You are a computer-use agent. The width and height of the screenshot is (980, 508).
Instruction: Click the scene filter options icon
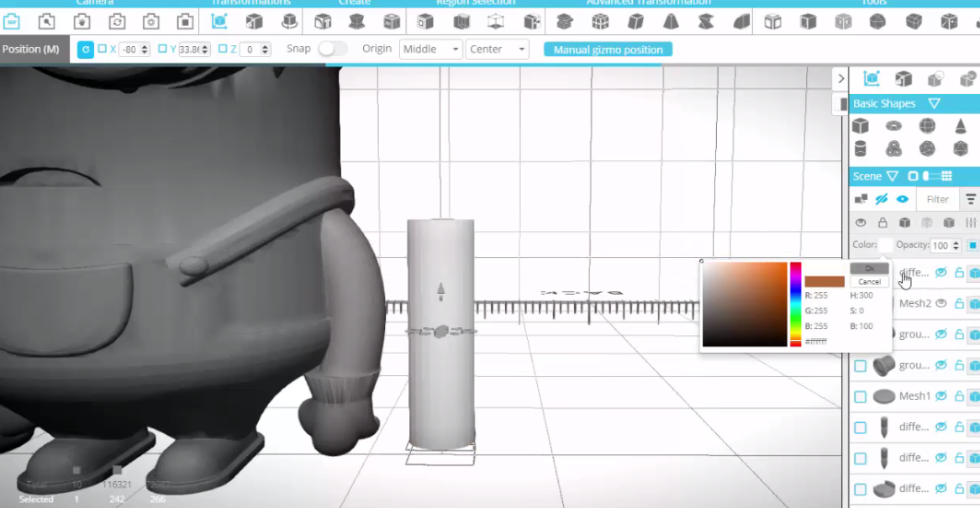pos(971,199)
